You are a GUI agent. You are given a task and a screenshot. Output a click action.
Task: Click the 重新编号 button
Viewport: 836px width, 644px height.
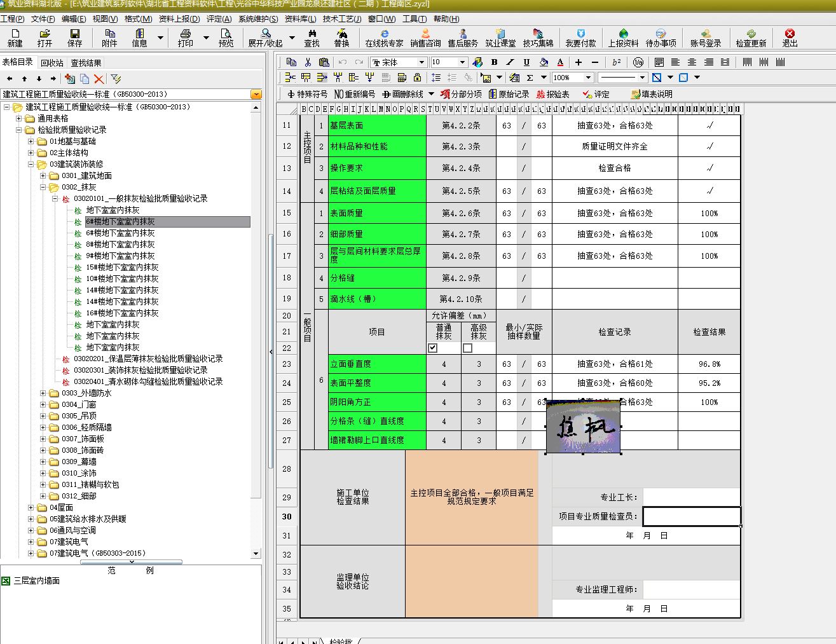tap(355, 94)
